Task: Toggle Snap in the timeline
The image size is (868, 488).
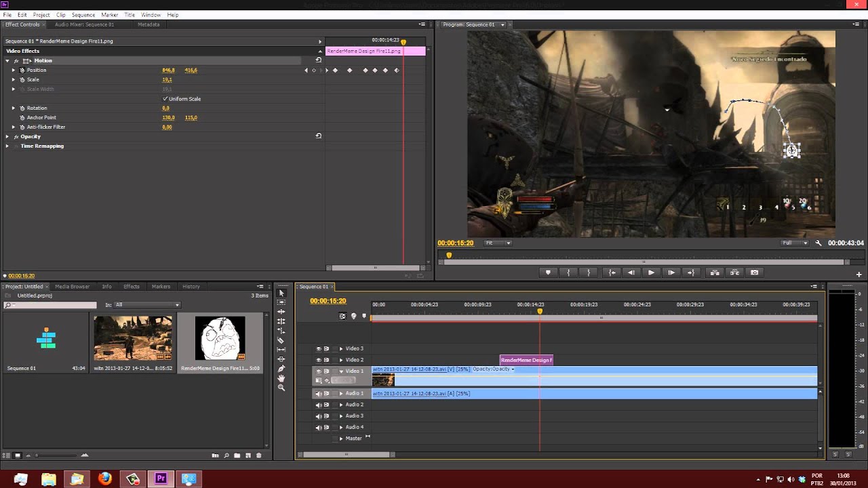Action: click(342, 316)
